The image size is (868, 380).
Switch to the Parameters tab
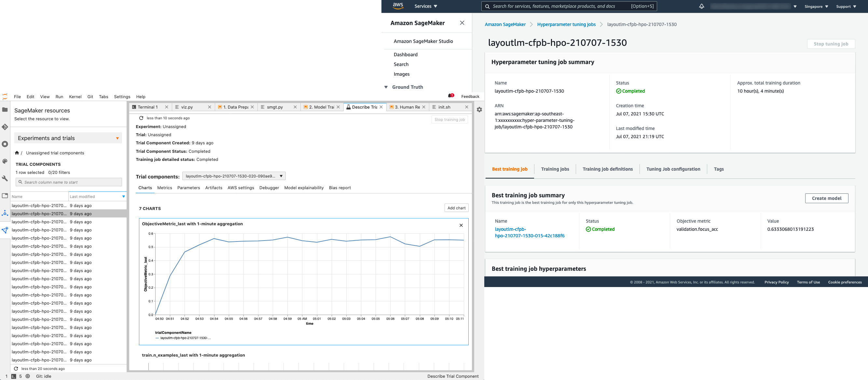click(188, 188)
